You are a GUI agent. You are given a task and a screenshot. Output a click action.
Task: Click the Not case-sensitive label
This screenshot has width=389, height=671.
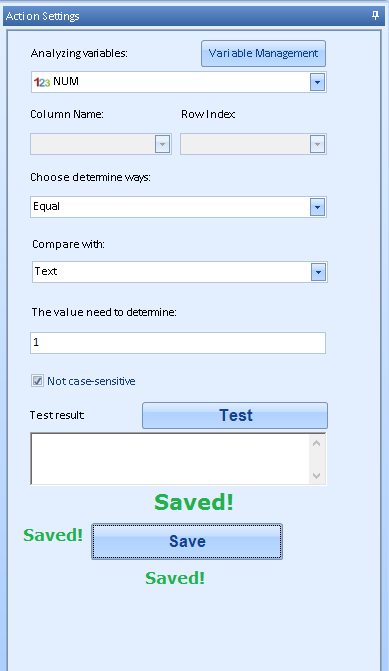point(91,381)
